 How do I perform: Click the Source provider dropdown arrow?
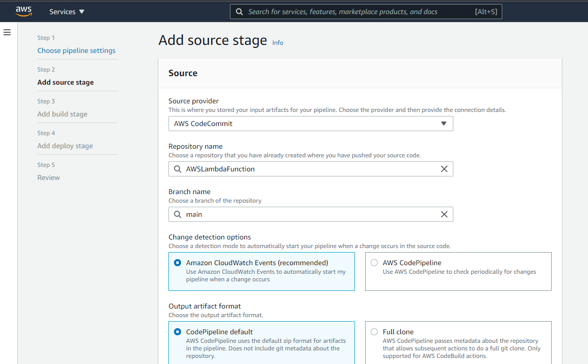click(x=444, y=124)
